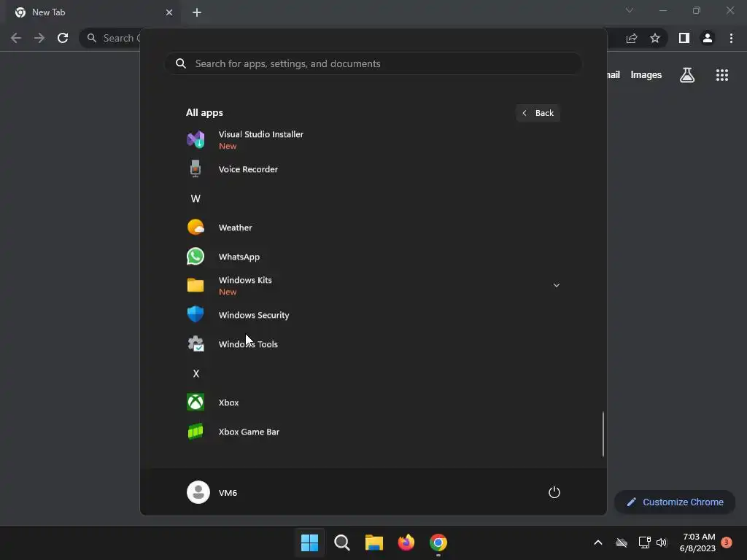The height and width of the screenshot is (560, 747).
Task: Jump to the letter X index header
Action: (x=196, y=373)
